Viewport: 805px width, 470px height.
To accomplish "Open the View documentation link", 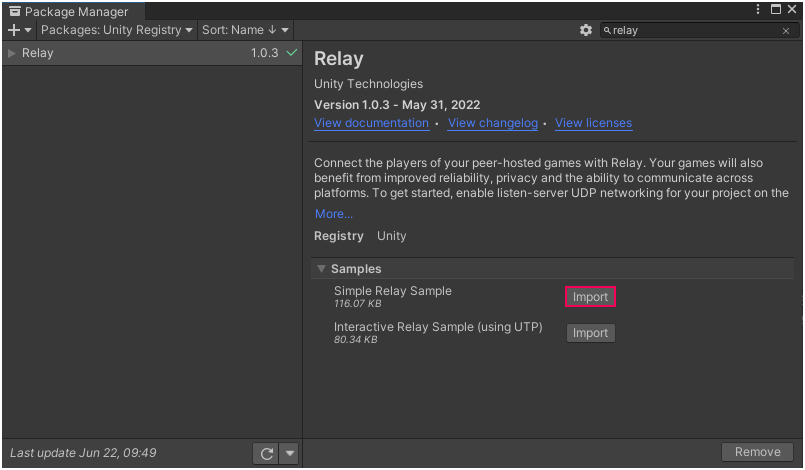I will (371, 123).
